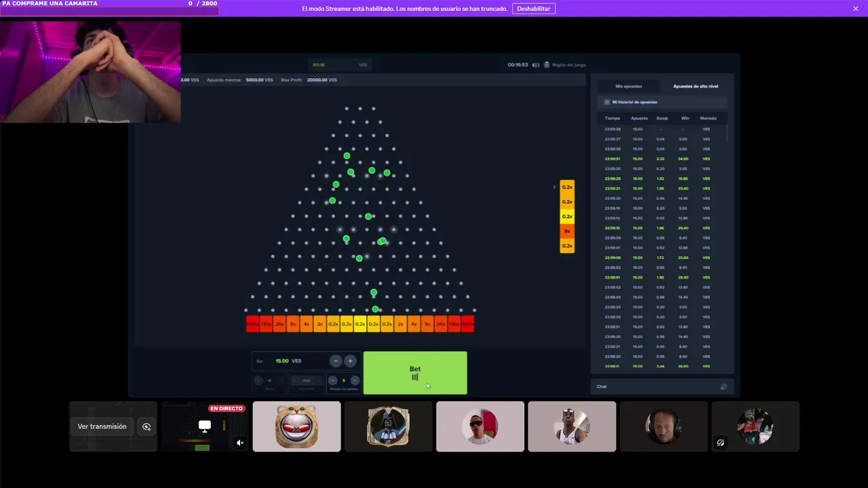The image size is (868, 488).
Task: Click the Moneda column header
Action: coord(708,118)
